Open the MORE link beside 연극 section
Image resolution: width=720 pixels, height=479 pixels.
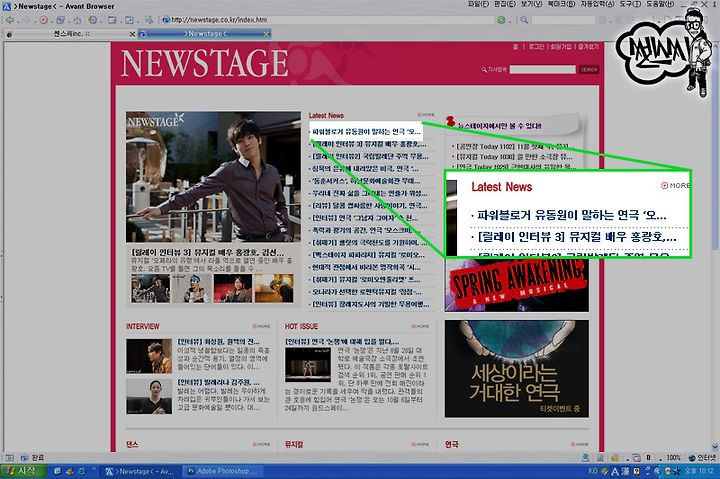(x=579, y=444)
